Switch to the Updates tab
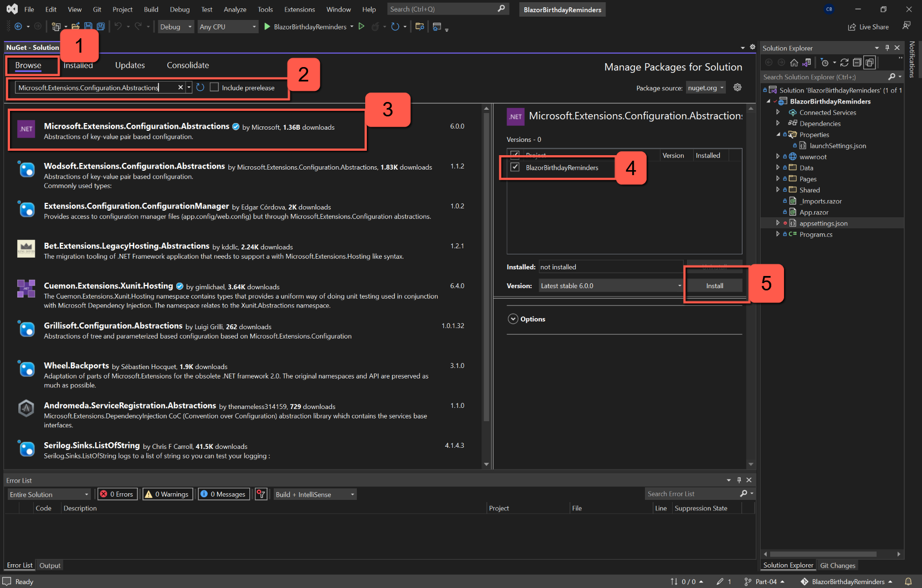 click(130, 65)
